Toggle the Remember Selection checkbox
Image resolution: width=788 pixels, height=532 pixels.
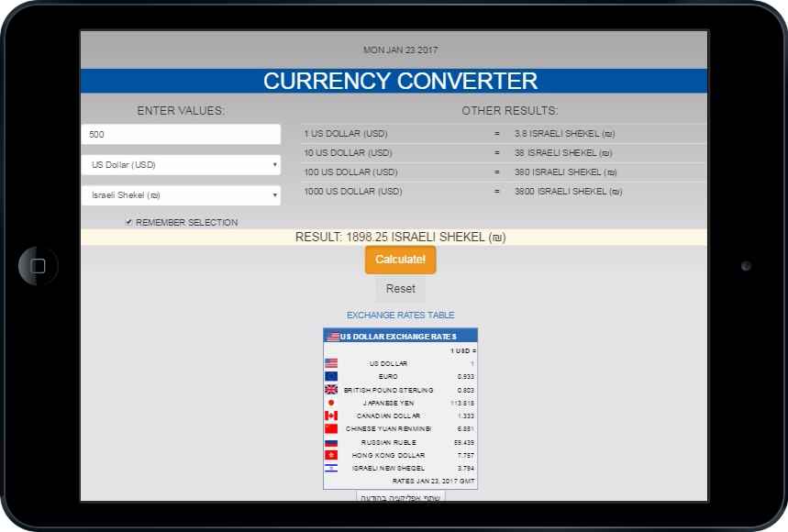[129, 222]
